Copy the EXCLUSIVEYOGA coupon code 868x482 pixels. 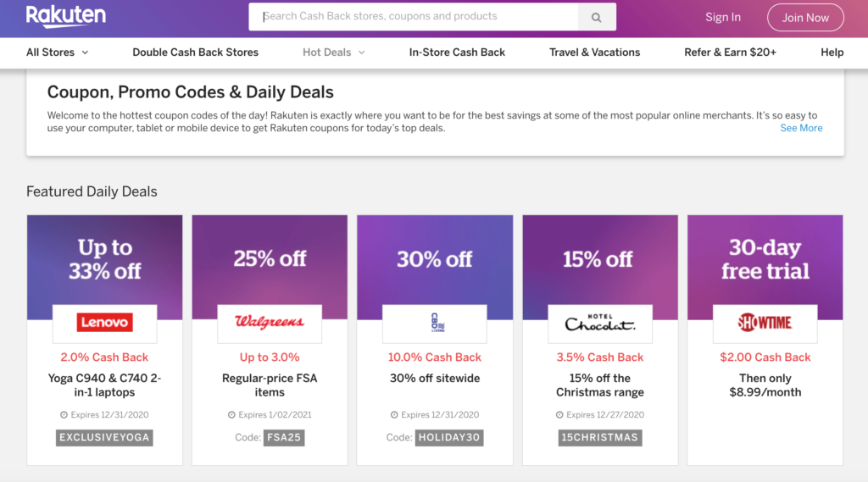click(x=105, y=438)
